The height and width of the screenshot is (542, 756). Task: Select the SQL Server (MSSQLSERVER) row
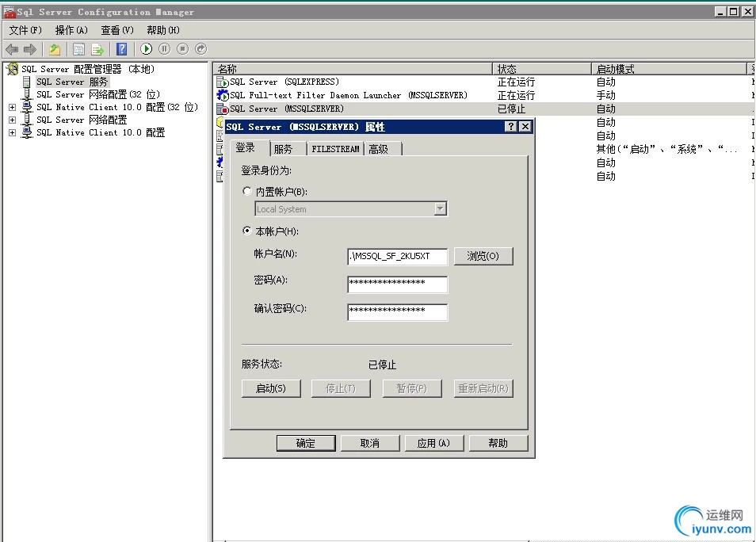484,109
